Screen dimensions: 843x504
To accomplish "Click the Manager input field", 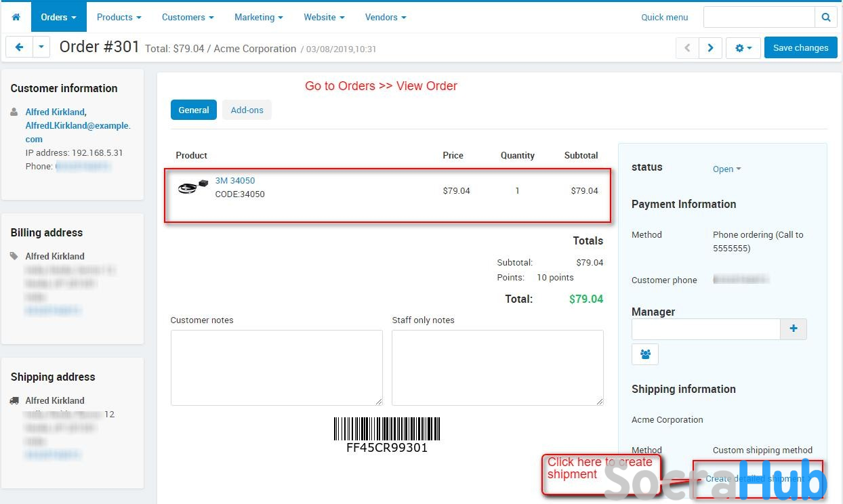I will point(706,329).
